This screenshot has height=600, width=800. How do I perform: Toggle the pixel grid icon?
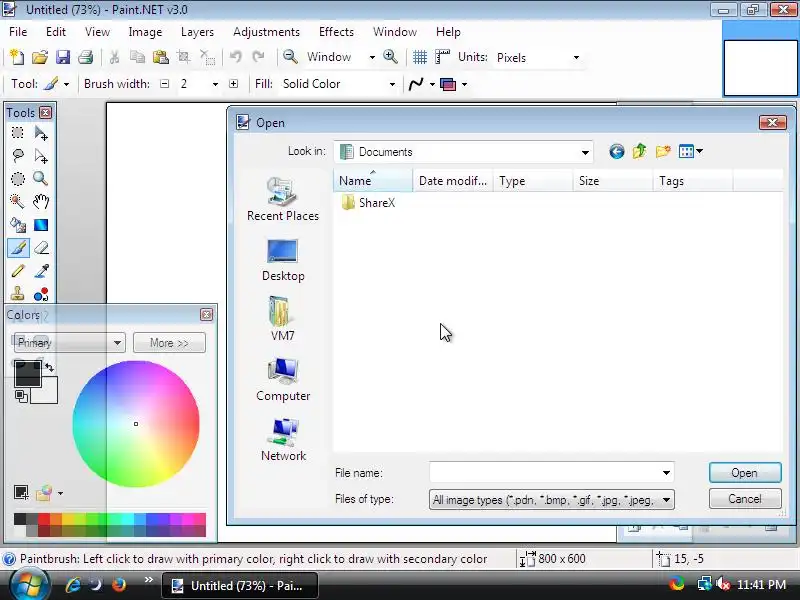click(419, 57)
